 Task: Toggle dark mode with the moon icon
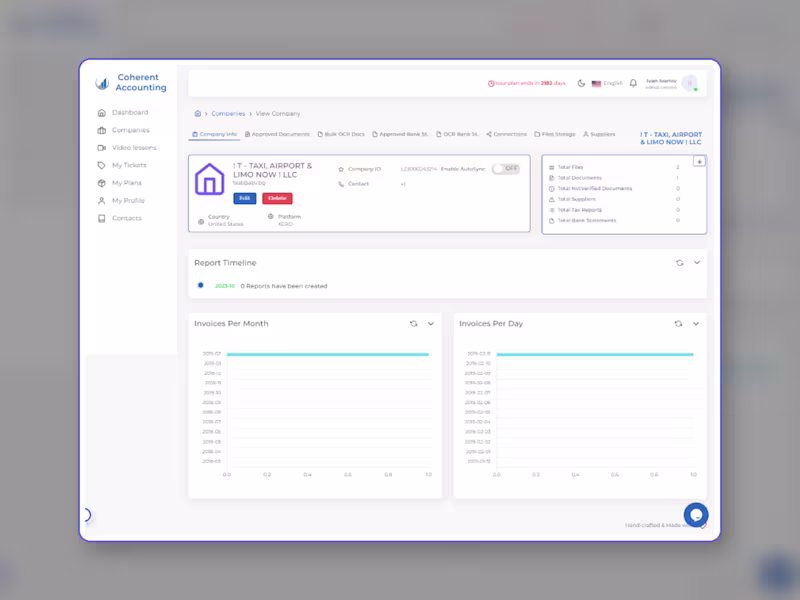tap(581, 83)
